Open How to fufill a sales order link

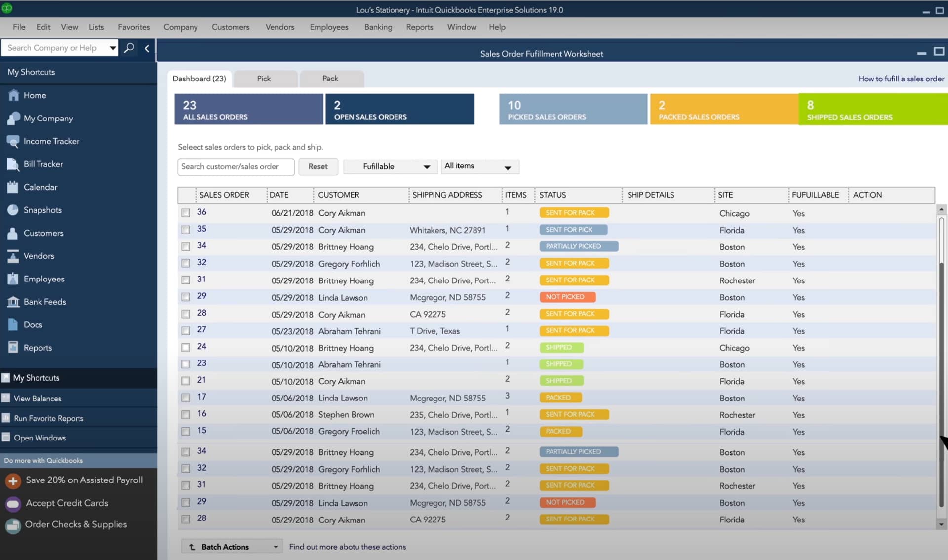point(901,79)
